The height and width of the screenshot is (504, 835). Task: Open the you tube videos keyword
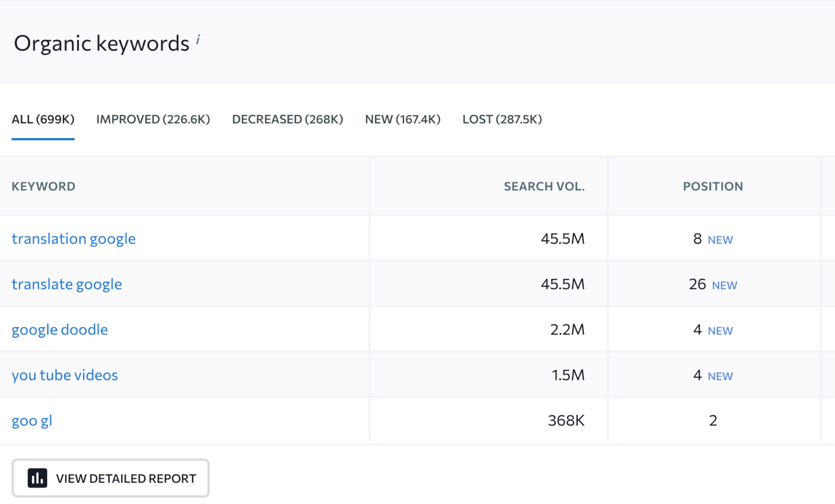[65, 375]
